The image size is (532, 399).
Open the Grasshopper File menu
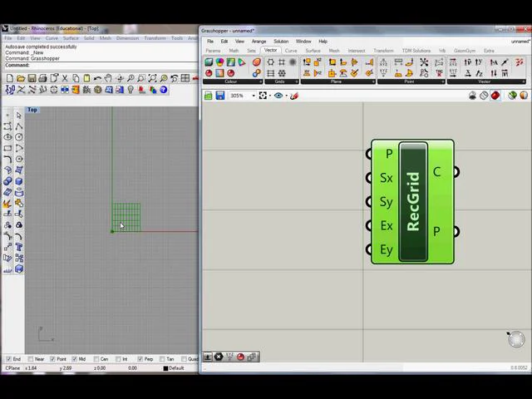click(x=210, y=42)
